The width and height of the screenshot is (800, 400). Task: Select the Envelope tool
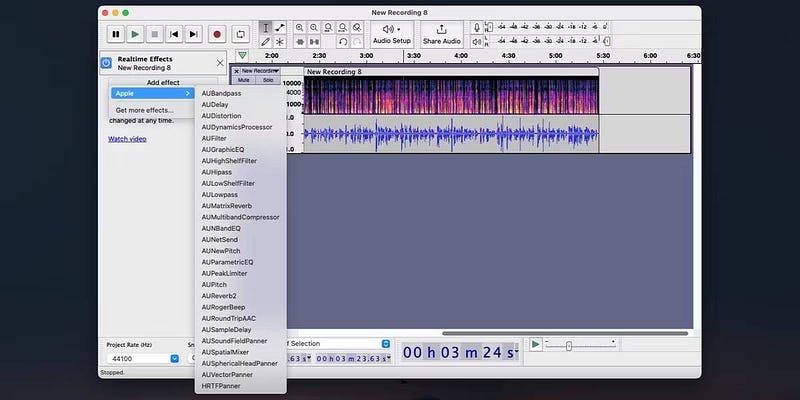click(x=279, y=27)
